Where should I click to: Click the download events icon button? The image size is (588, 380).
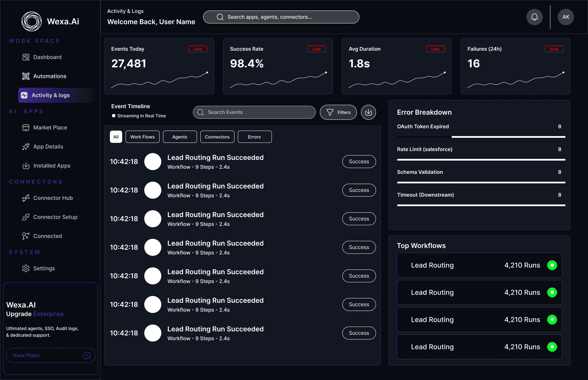[x=369, y=112]
